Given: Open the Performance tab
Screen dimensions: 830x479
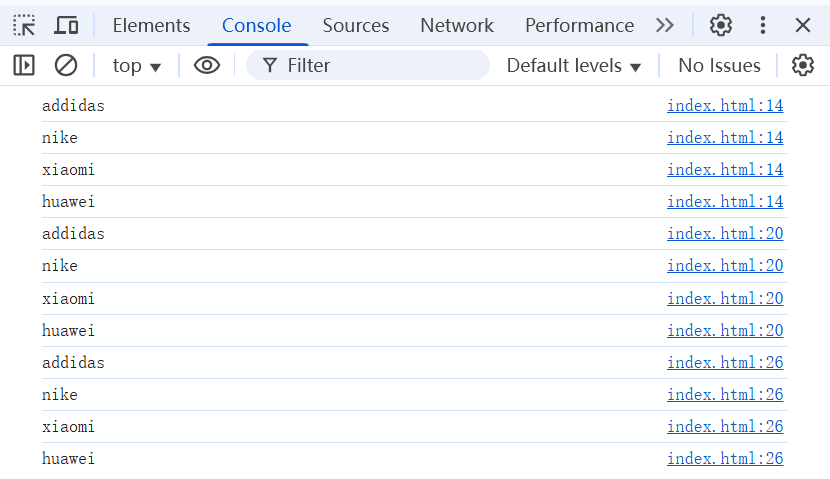Looking at the screenshot, I should point(579,25).
